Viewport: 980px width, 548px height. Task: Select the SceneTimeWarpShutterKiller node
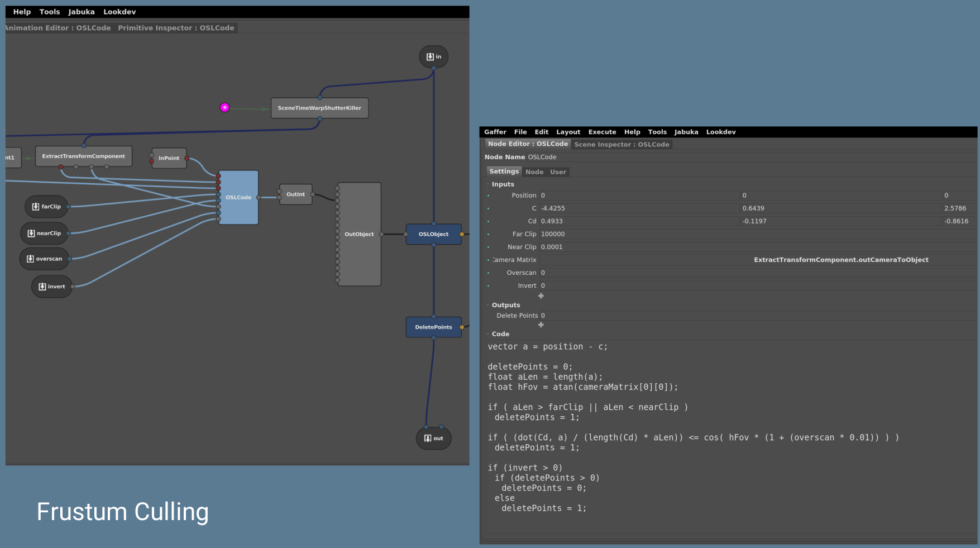tap(319, 108)
